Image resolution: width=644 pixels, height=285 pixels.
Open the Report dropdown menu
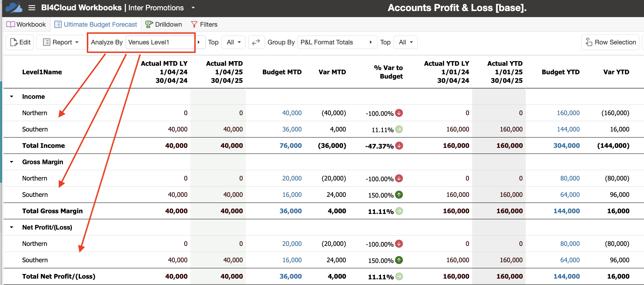point(60,42)
